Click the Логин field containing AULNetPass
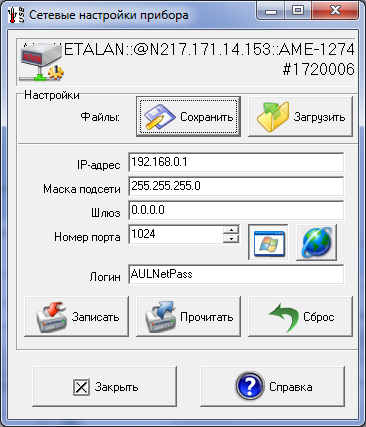 pyautogui.click(x=236, y=274)
